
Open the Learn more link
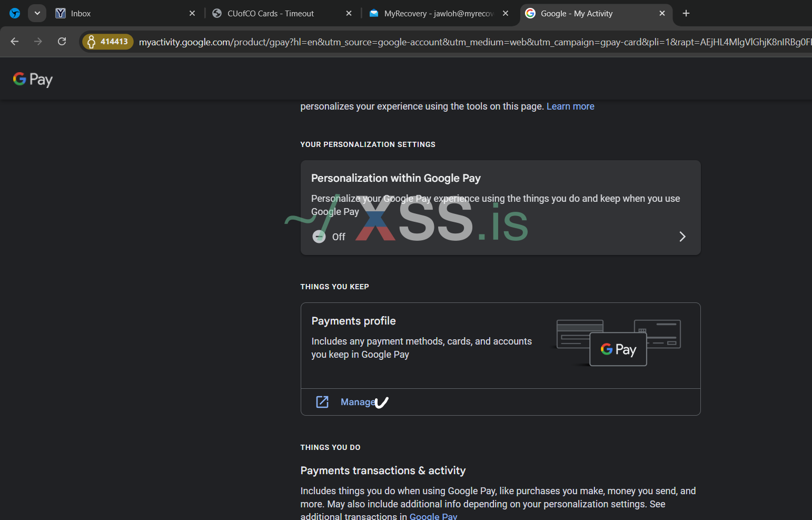tap(570, 106)
